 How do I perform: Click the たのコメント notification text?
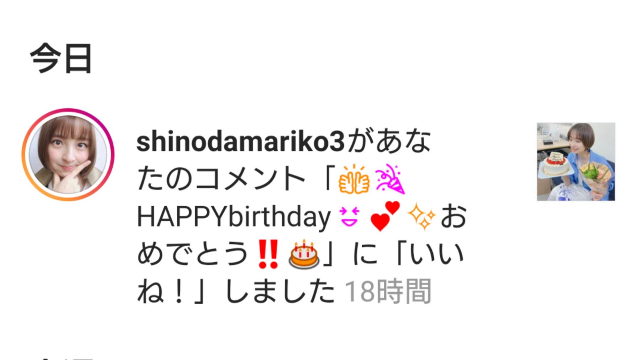pos(221,179)
